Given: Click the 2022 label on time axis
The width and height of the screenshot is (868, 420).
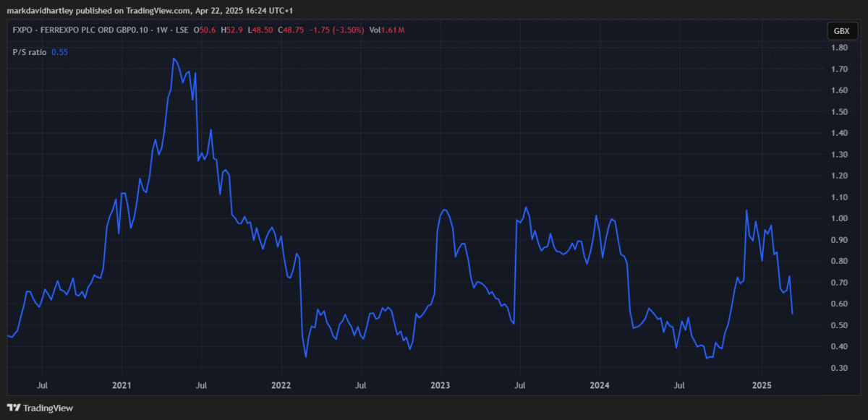Looking at the screenshot, I should 281,386.
